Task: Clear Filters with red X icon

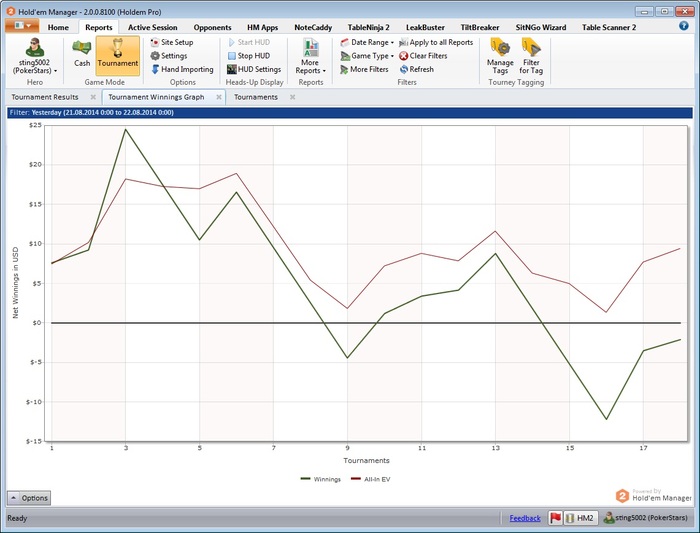Action: 423,56
